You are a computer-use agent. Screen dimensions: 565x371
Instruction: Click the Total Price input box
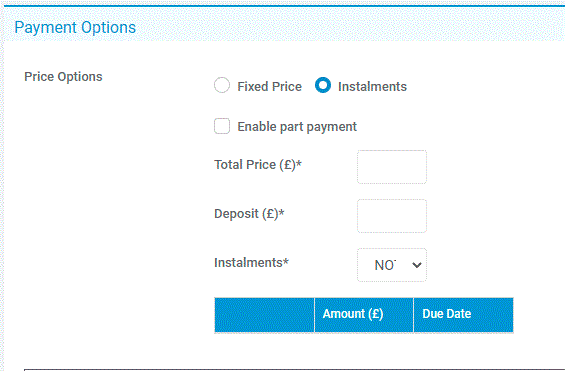click(x=392, y=167)
